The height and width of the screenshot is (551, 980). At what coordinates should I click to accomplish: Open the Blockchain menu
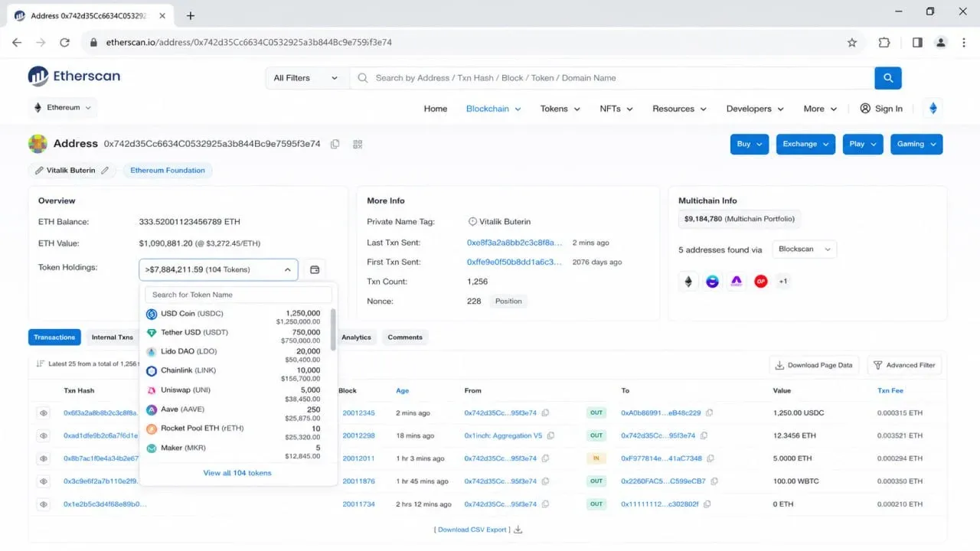click(x=493, y=109)
